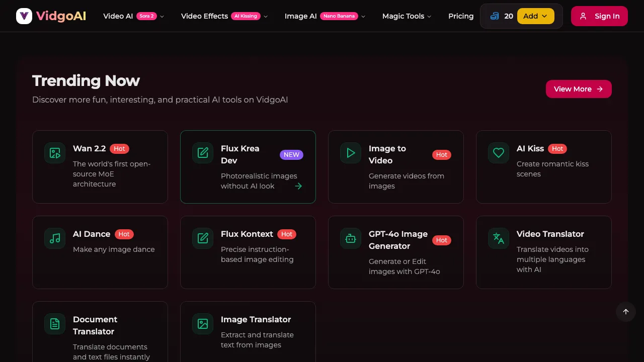Viewport: 644px width, 362px height.
Task: Select the AI Dance music note icon
Action: (x=54, y=238)
